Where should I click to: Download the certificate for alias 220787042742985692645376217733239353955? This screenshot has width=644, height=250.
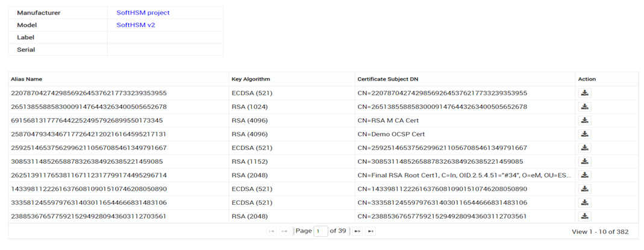[584, 93]
